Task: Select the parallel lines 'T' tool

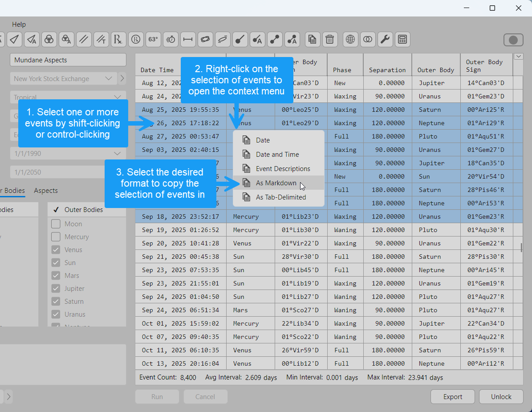Action: (x=101, y=39)
